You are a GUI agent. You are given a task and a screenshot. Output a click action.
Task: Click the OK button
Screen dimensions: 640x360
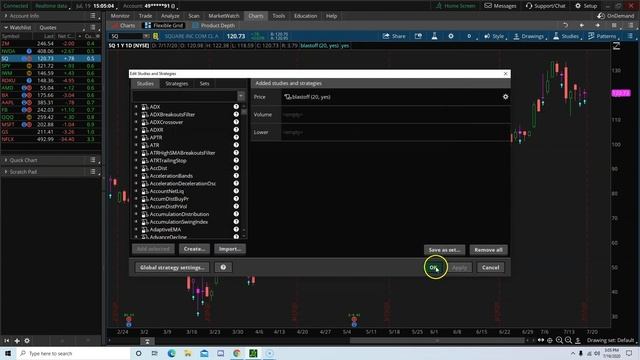(x=433, y=267)
